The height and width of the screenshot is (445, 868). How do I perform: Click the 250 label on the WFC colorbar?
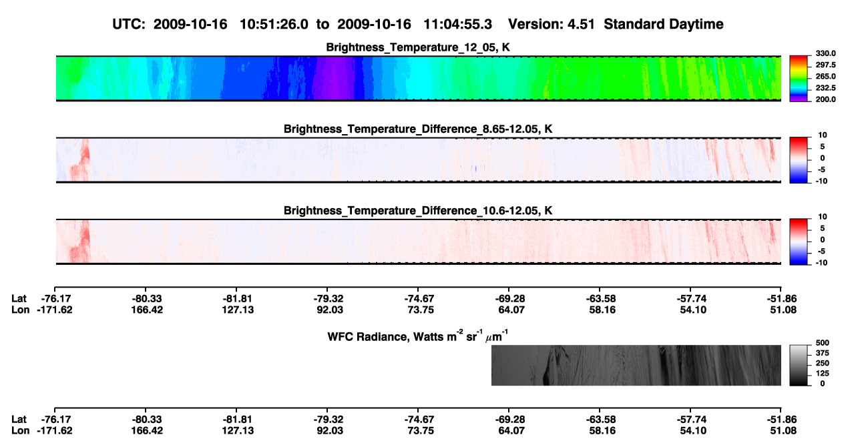click(821, 363)
